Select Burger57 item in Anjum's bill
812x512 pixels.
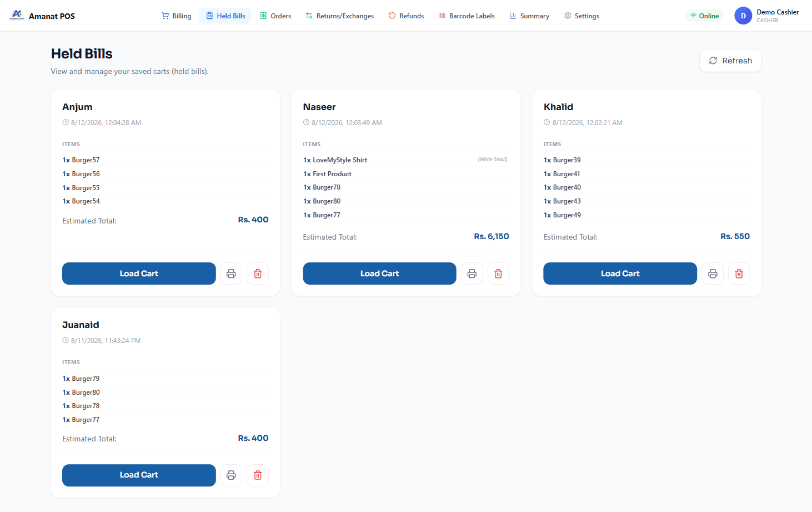click(81, 160)
